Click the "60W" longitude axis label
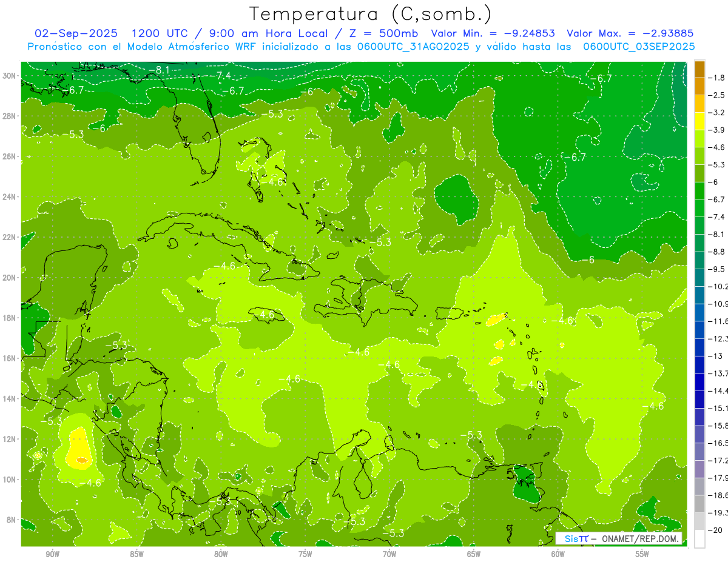The height and width of the screenshot is (562, 728). click(x=558, y=554)
